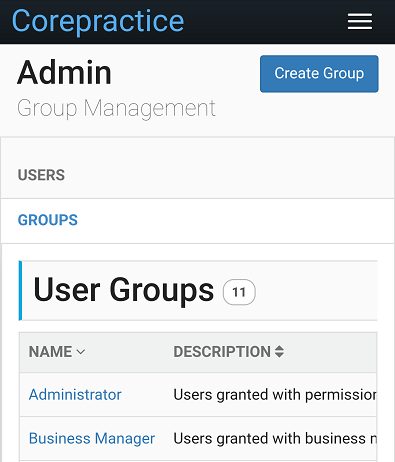Screen dimensions: 395x462
Task: Open the Administrator group link
Action: (x=75, y=395)
